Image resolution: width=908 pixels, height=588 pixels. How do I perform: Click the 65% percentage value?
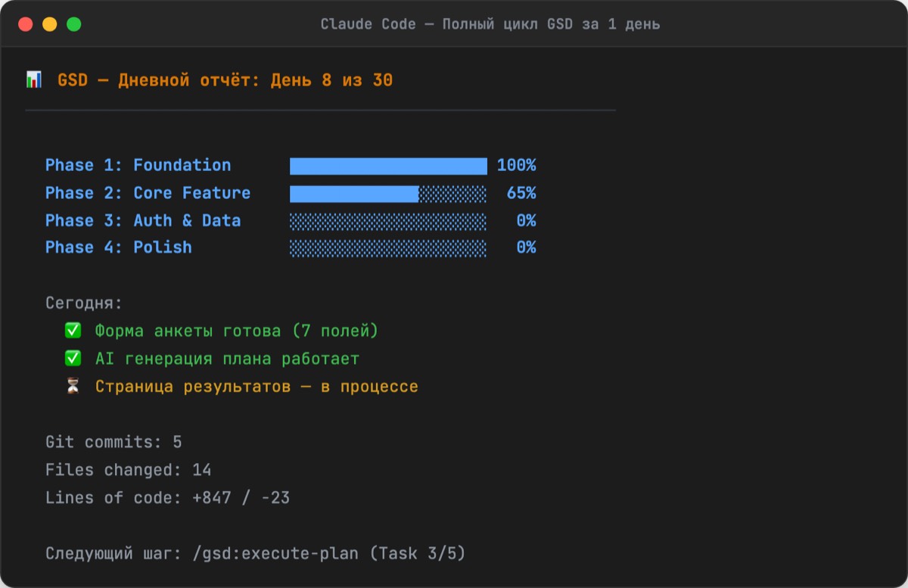point(521,194)
